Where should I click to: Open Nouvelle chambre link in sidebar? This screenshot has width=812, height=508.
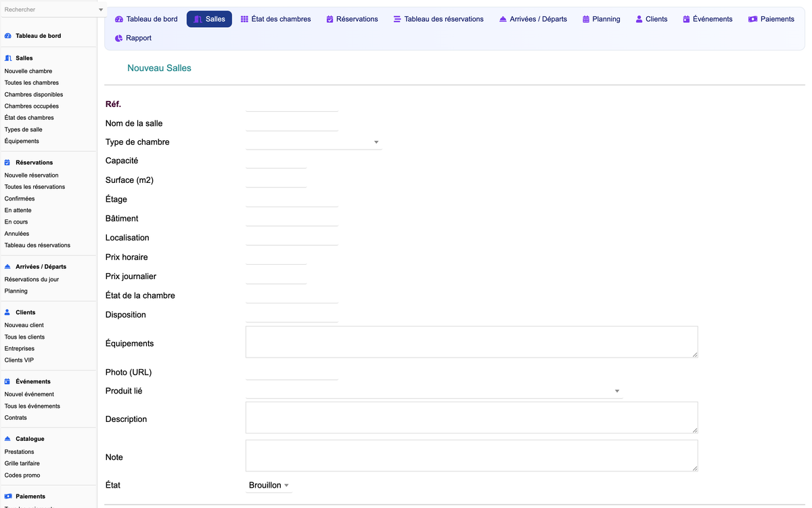point(28,71)
